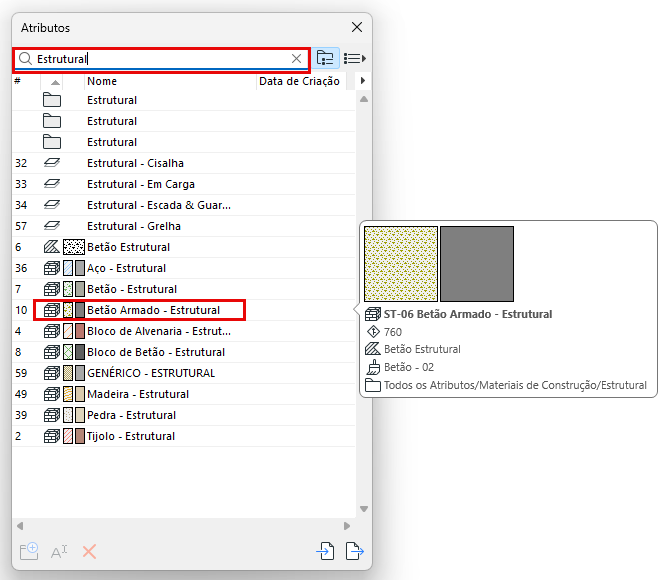Image resolution: width=666 pixels, height=580 pixels.
Task: Sort by attribute type arrow column header
Action: click(55, 82)
